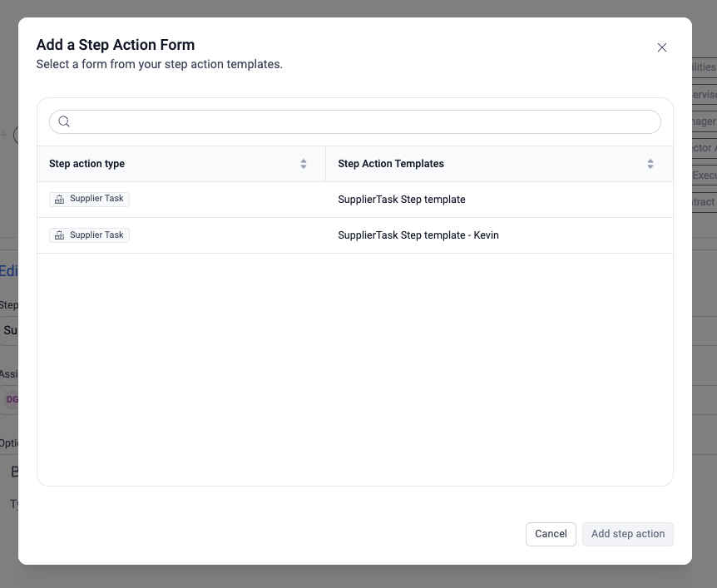Click sort icon beside Step action type
The width and height of the screenshot is (717, 588).
(304, 164)
